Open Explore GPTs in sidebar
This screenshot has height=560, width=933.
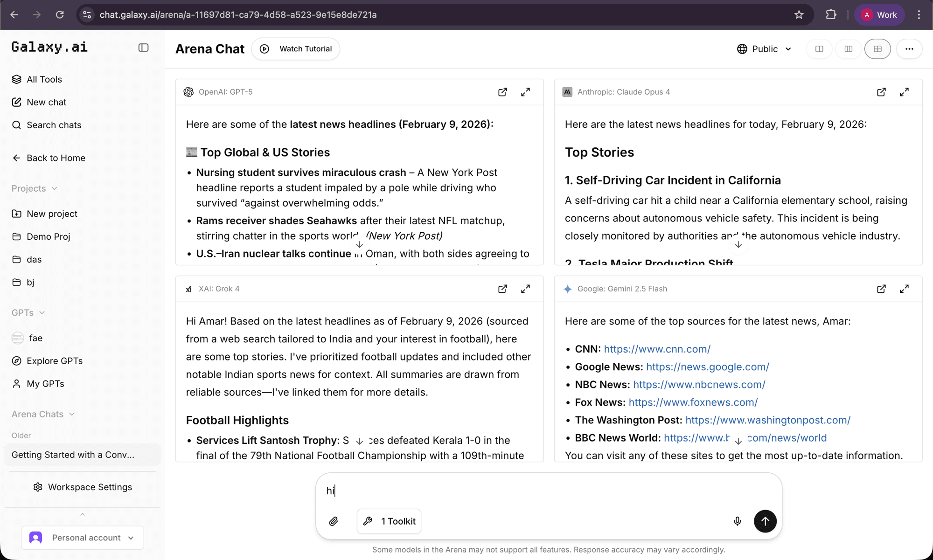click(x=54, y=361)
